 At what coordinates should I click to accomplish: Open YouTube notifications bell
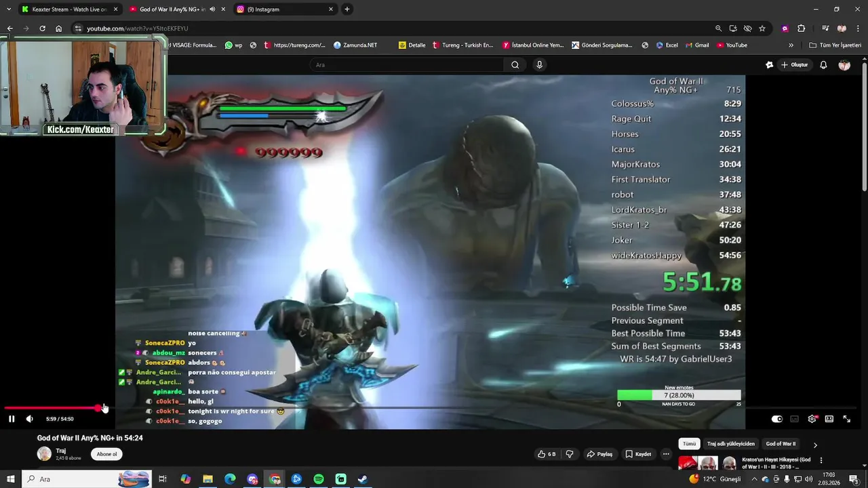click(823, 65)
